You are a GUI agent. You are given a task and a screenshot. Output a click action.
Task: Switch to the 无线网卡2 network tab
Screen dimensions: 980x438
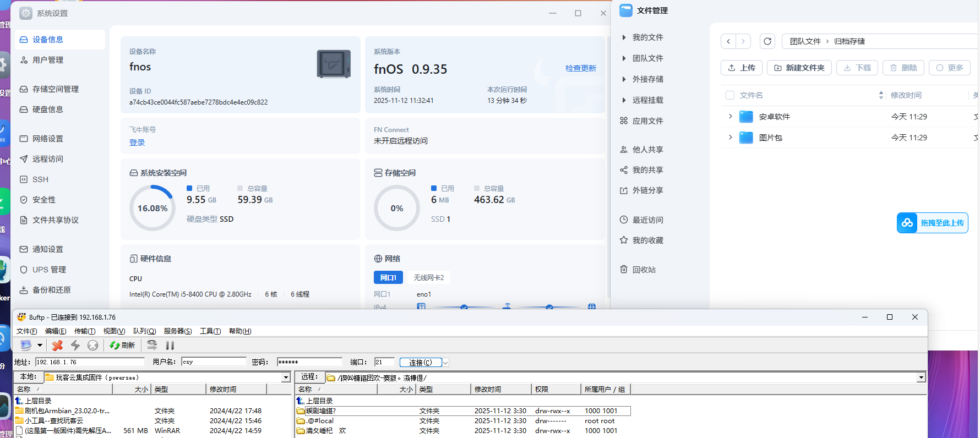(429, 277)
